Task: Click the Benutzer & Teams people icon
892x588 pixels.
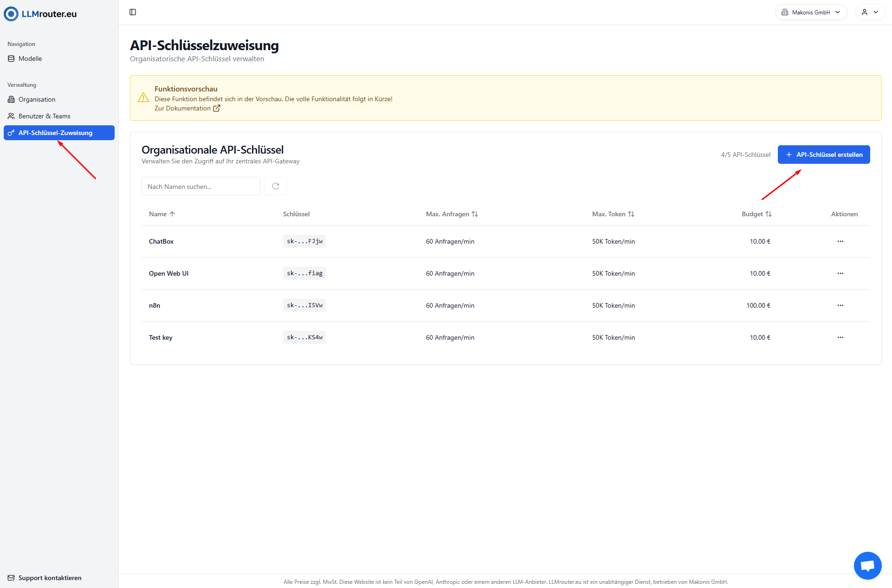Action: [11, 116]
